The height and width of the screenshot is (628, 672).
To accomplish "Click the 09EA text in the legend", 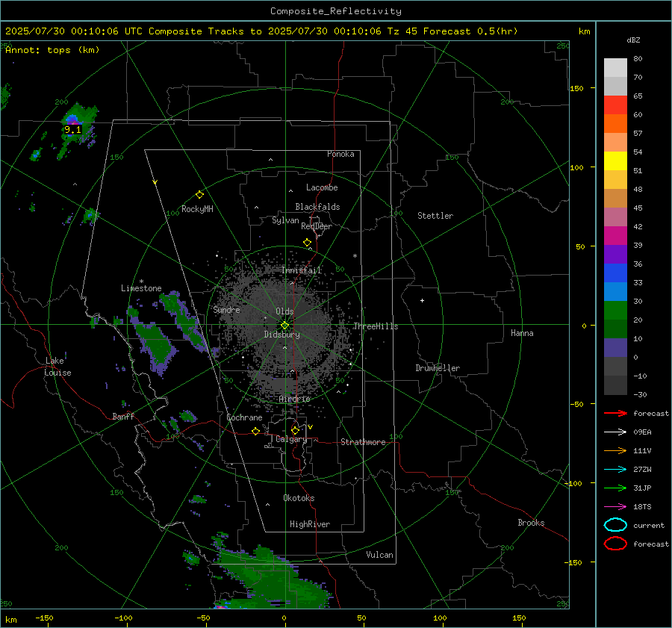I will (642, 432).
